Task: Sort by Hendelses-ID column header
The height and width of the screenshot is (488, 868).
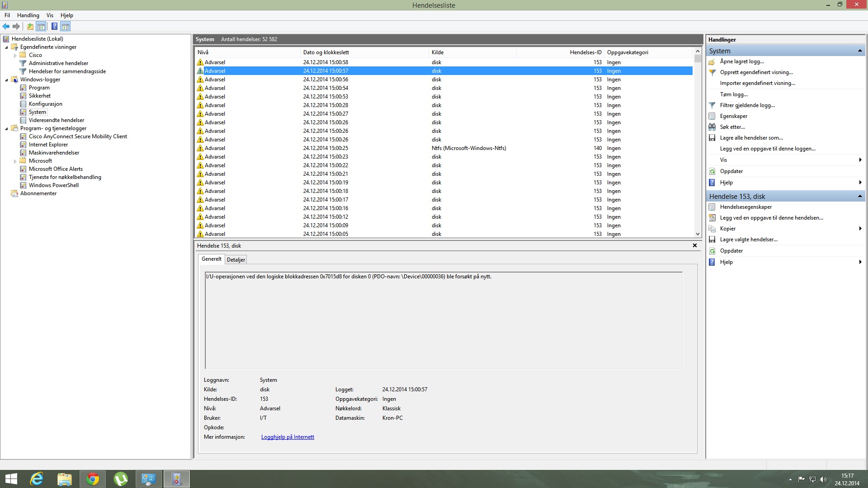Action: tap(560, 52)
